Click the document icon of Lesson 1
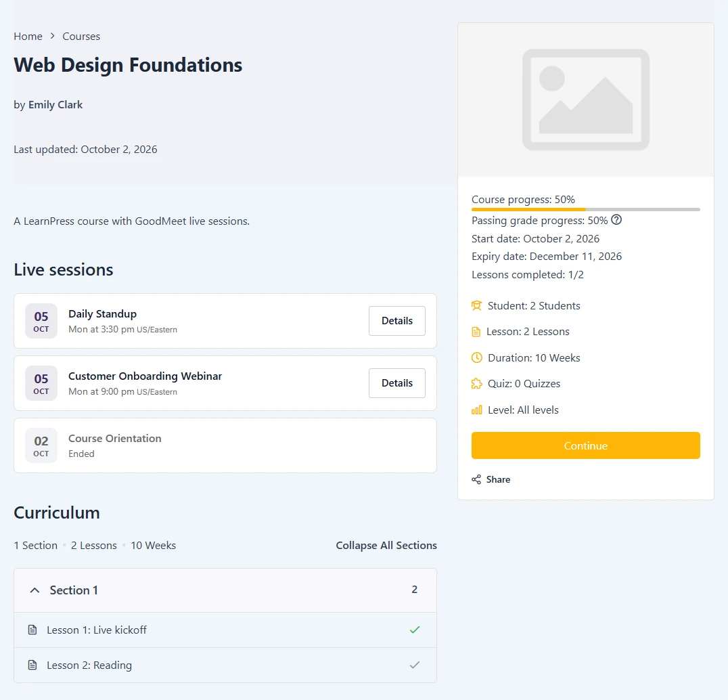The height and width of the screenshot is (700, 728). point(32,630)
